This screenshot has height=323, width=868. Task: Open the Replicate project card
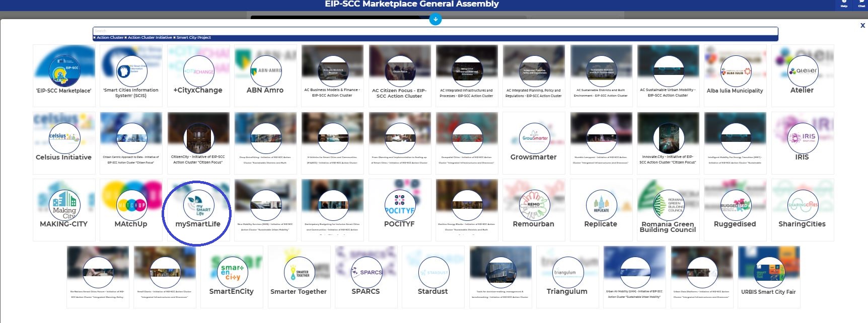[x=601, y=210]
